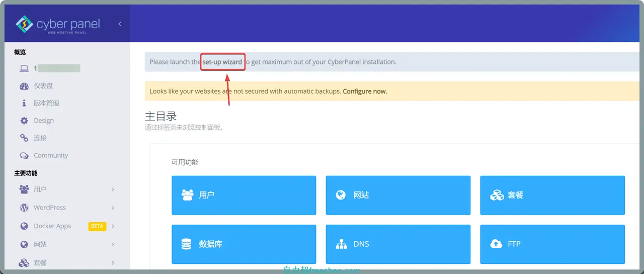The height and width of the screenshot is (274, 644).
Task: Click the Design gear icon
Action: [x=24, y=121]
